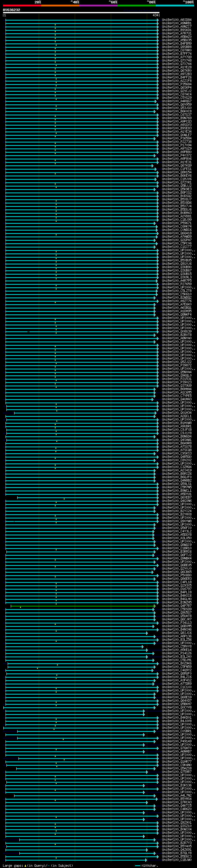Select hit label UniRef100_C5FN59
Image resolution: width=197 pixels, height=868 pixels.
pos(176,667)
